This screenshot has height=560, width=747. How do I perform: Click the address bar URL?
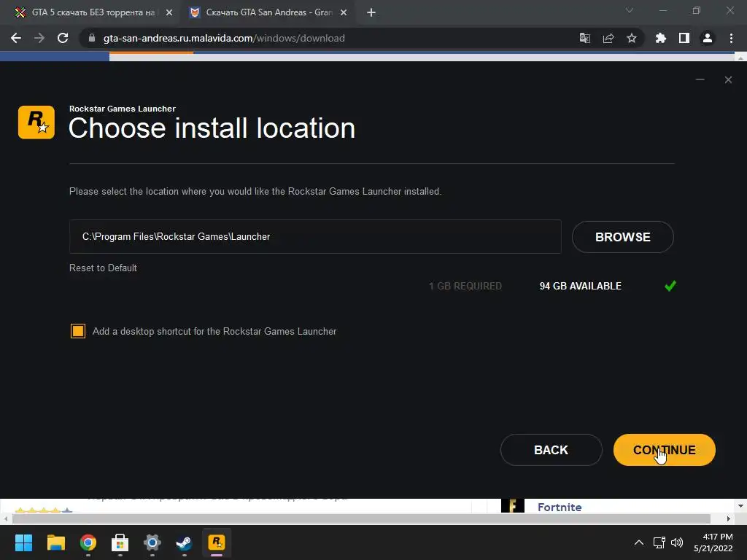pyautogui.click(x=224, y=38)
